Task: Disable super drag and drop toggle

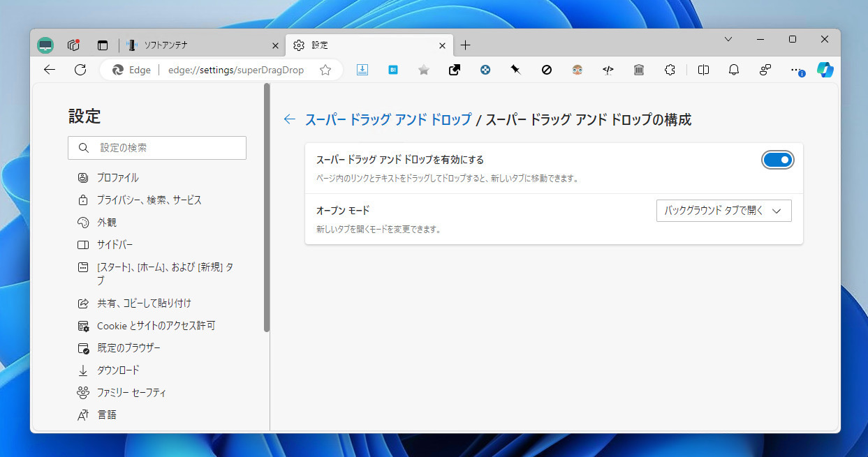Action: point(777,160)
